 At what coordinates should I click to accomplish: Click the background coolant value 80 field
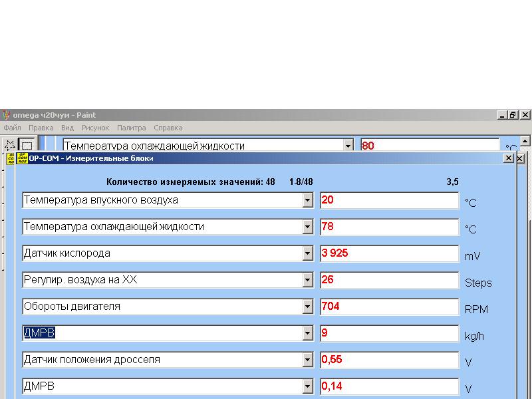tap(430, 146)
